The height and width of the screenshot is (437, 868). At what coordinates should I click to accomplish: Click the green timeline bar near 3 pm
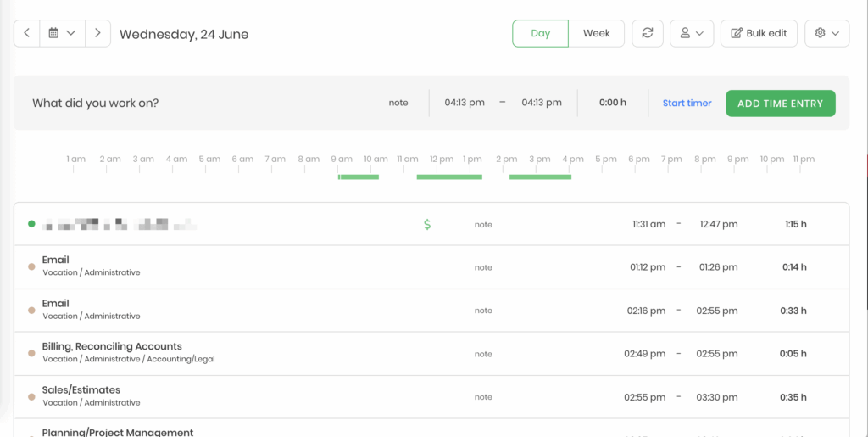(x=540, y=176)
